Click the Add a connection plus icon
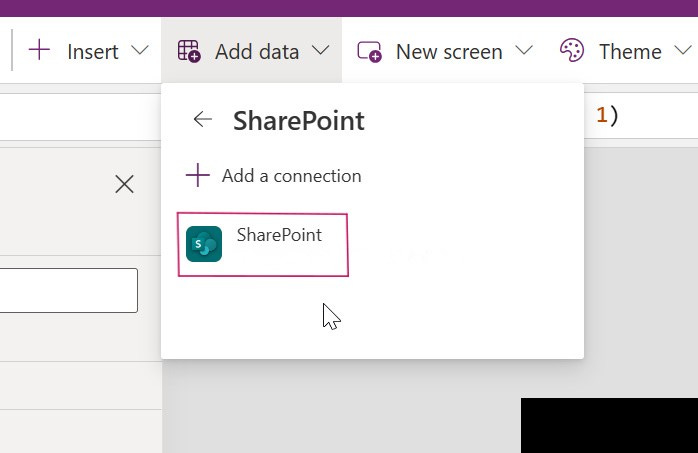The height and width of the screenshot is (453, 698). pyautogui.click(x=198, y=175)
